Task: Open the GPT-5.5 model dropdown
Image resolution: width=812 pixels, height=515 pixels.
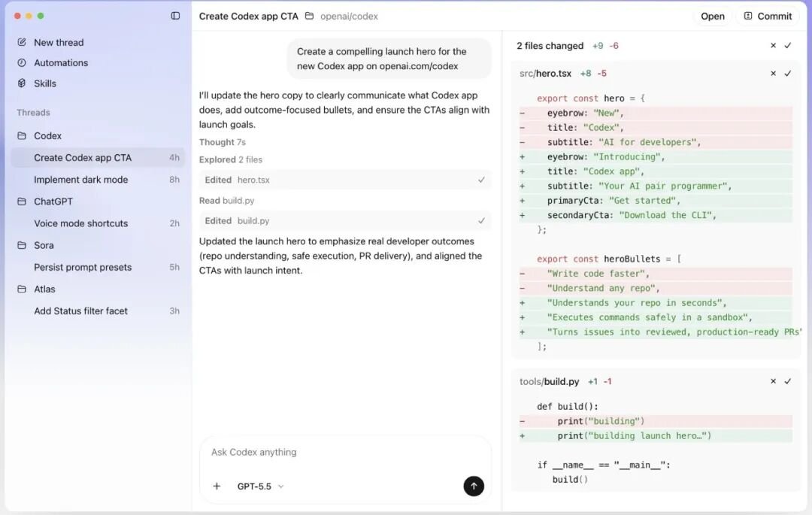Action: point(260,486)
